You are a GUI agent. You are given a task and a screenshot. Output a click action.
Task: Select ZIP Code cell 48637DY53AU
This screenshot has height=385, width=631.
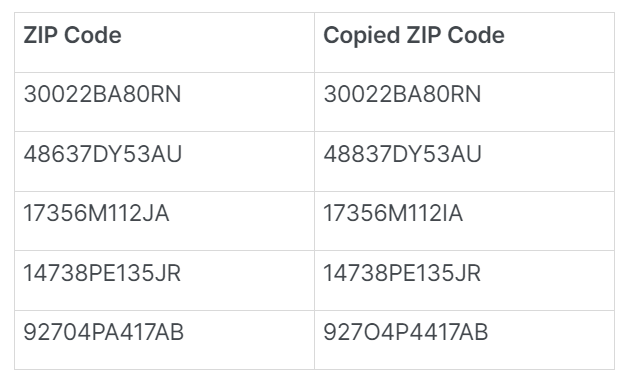[164, 161]
